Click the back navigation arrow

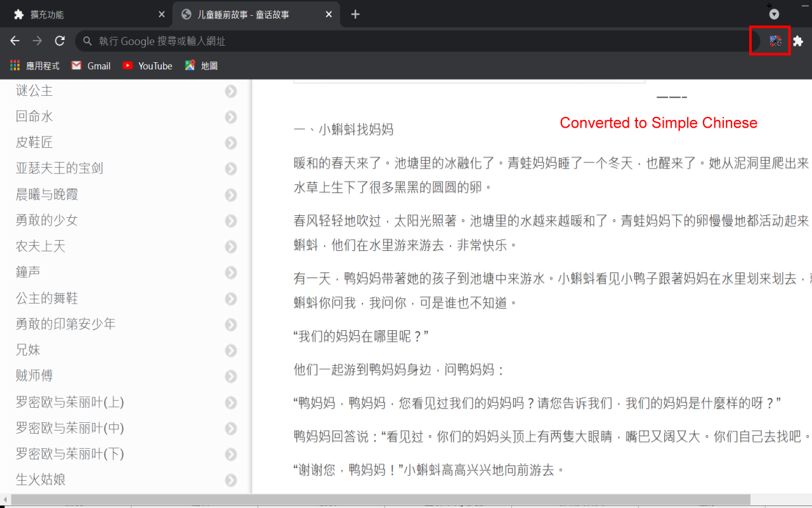pyautogui.click(x=15, y=41)
